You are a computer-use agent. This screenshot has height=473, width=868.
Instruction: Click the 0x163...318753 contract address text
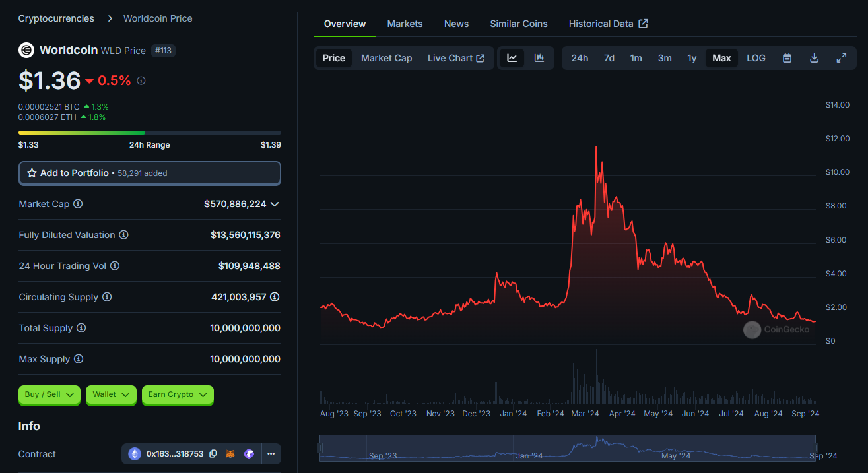[x=175, y=454]
